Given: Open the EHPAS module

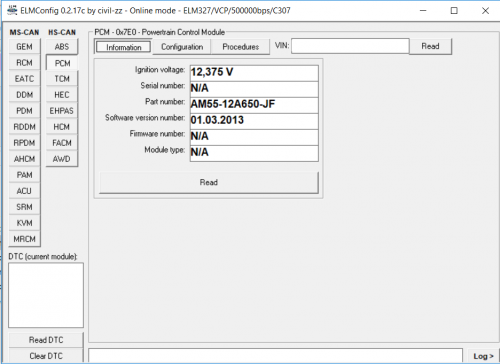Looking at the screenshot, I should pyautogui.click(x=62, y=111).
